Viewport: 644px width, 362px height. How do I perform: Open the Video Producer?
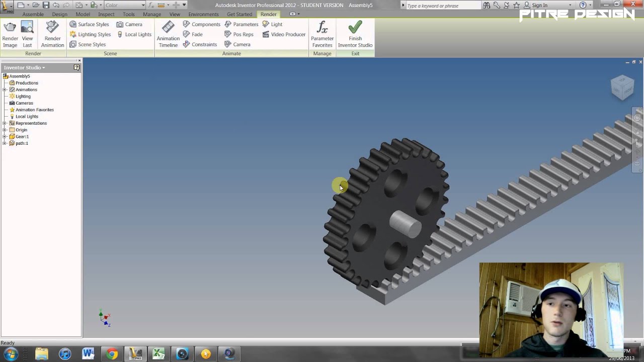tap(284, 34)
